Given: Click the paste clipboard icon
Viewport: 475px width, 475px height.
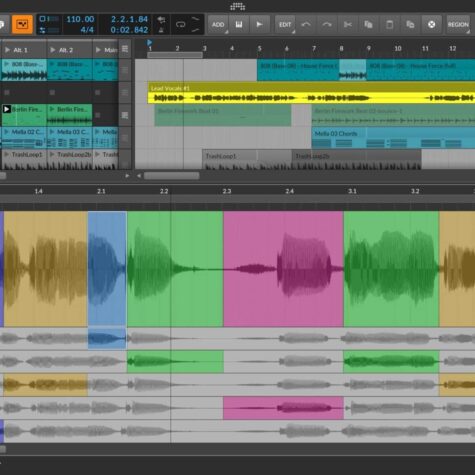Looking at the screenshot, I should pos(389,24).
